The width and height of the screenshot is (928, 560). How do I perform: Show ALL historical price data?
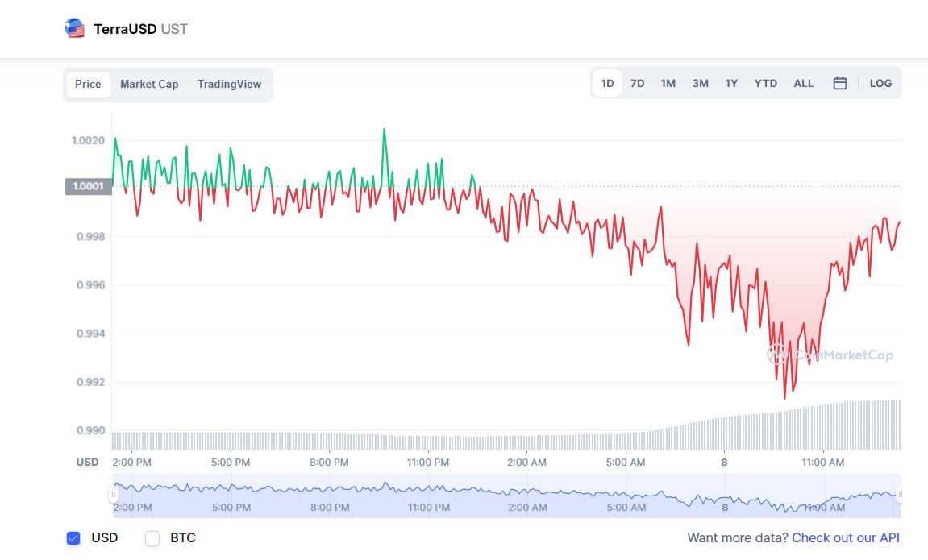[804, 83]
